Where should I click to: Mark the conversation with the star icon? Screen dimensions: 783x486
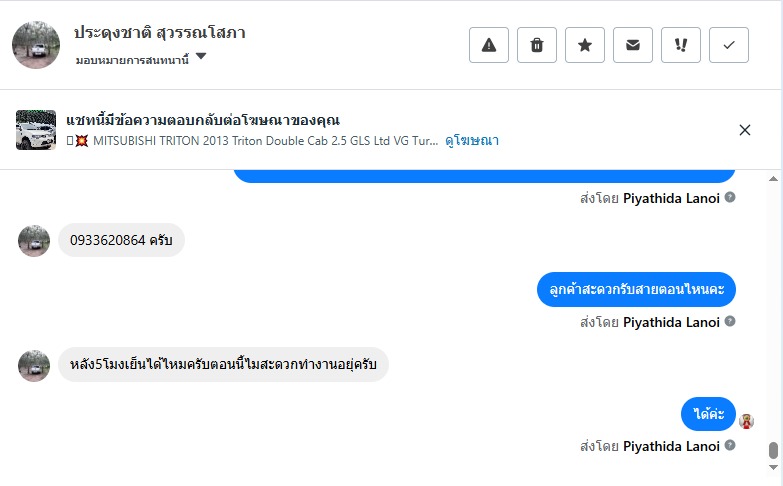(585, 45)
